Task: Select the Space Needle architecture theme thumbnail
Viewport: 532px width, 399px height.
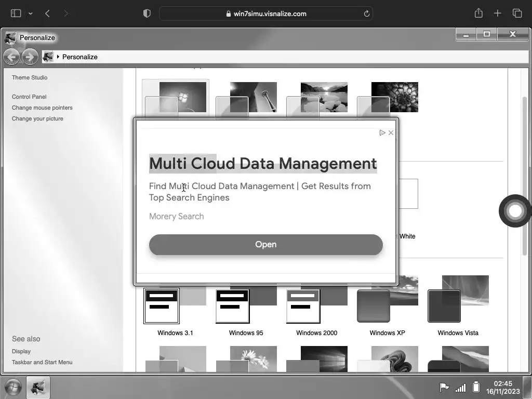Action: coord(246,99)
